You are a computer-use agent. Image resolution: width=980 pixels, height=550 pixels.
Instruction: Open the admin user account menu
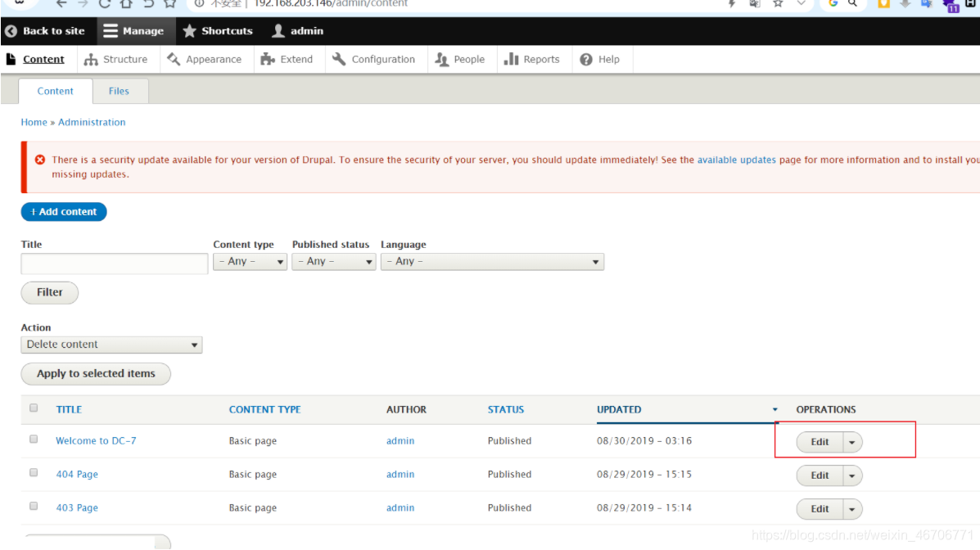(x=298, y=30)
